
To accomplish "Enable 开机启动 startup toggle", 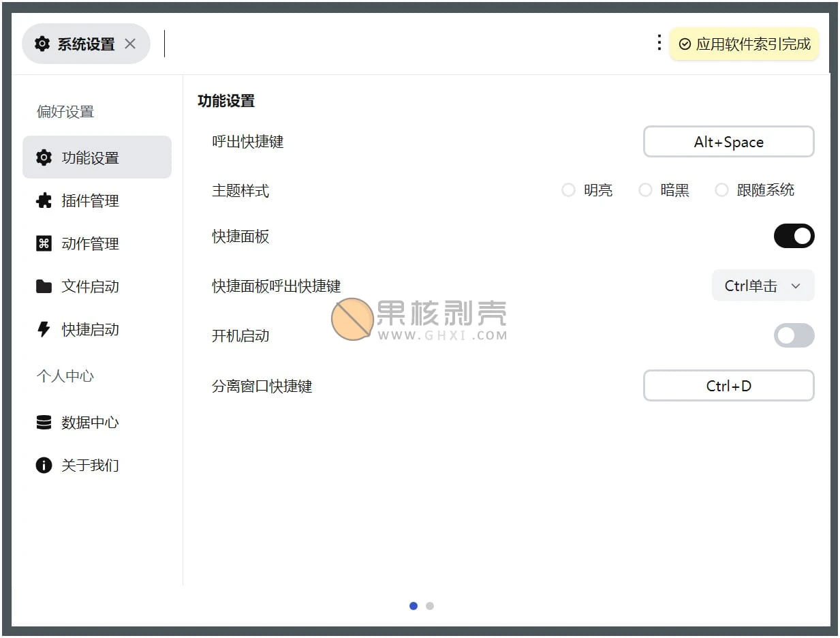I will tap(794, 335).
